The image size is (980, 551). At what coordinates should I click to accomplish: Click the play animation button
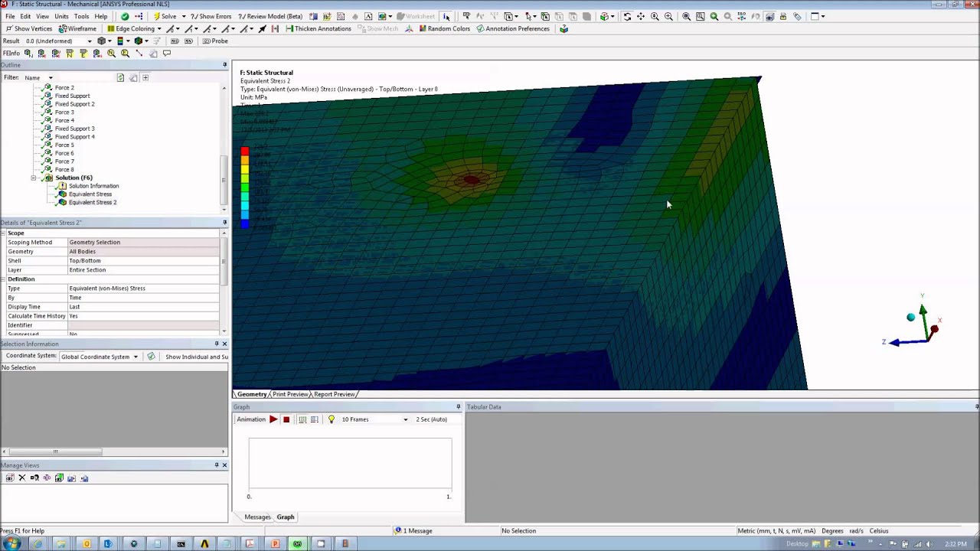(x=273, y=419)
